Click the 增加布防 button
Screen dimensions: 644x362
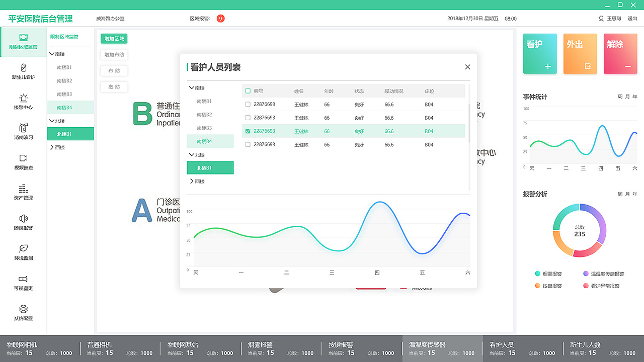[114, 54]
